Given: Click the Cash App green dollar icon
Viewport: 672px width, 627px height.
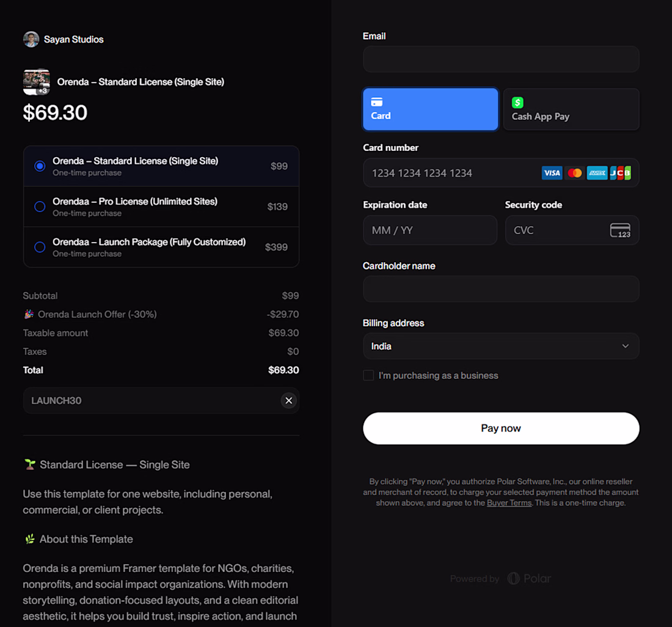Looking at the screenshot, I should coord(517,103).
